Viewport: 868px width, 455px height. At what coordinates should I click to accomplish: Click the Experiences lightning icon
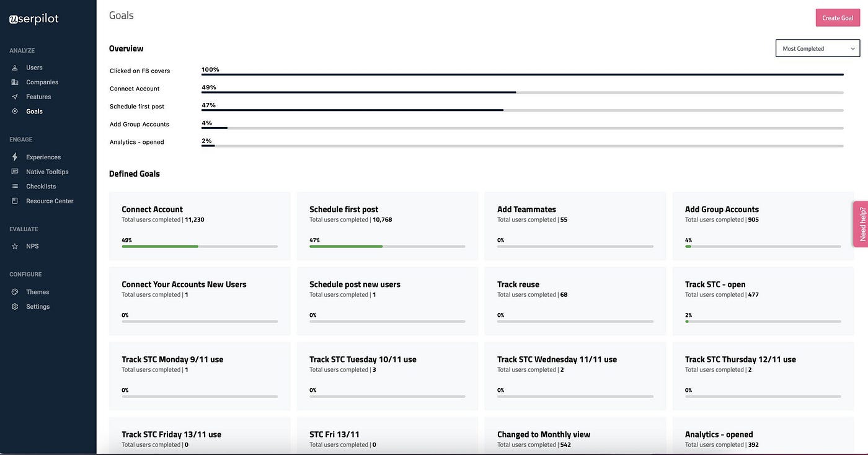pyautogui.click(x=15, y=157)
